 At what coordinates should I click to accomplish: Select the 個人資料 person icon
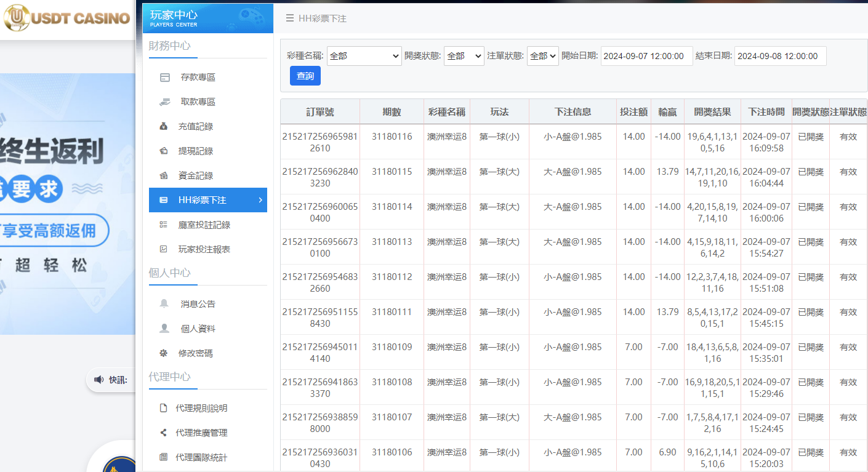click(x=164, y=328)
